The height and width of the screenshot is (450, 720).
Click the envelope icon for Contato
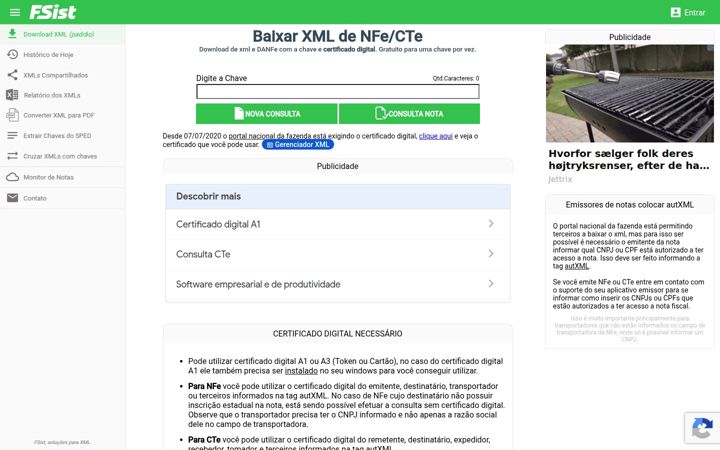(12, 198)
